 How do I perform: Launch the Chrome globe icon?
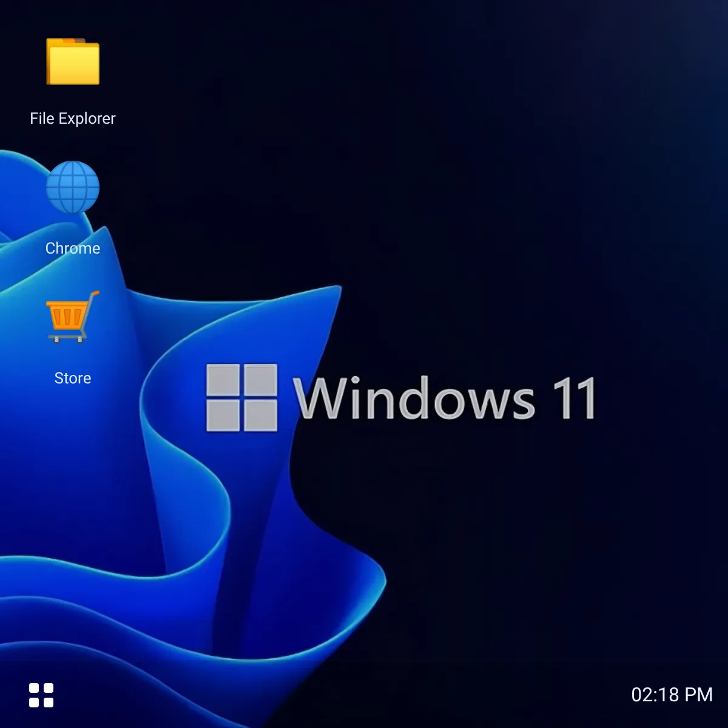73,187
